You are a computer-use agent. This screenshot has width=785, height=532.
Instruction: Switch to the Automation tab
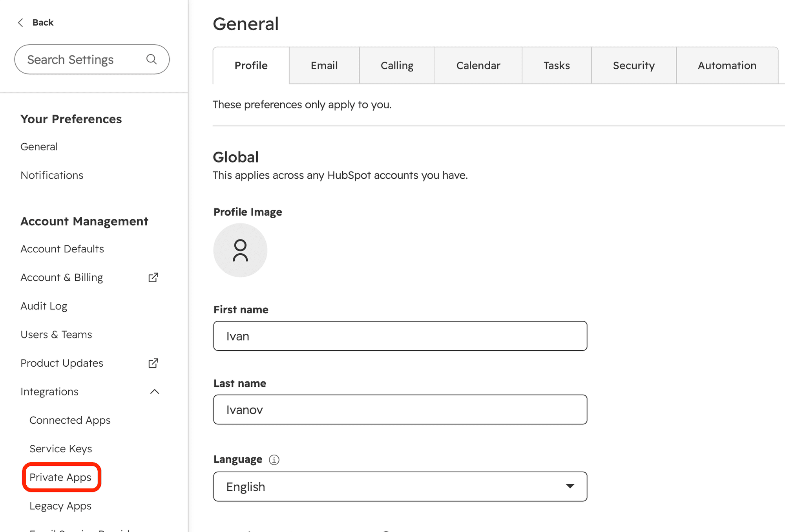point(727,66)
